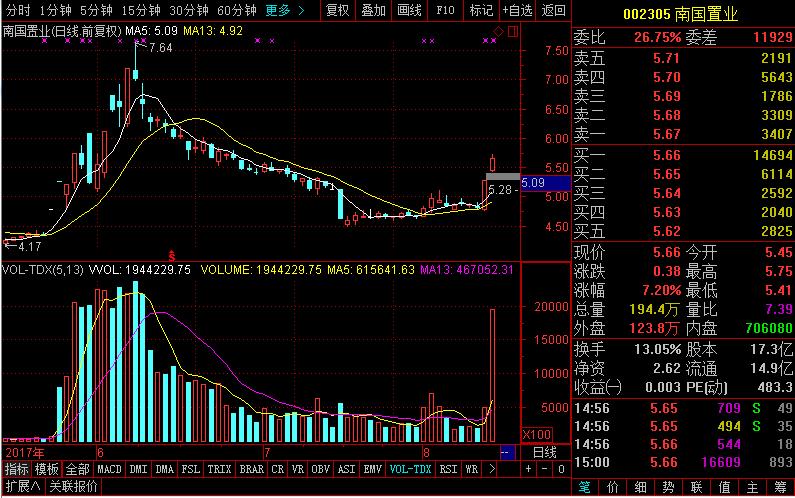Screen dimensions: 795x498
Task: Click the diamond icon atop the price chart
Action: 498,31
